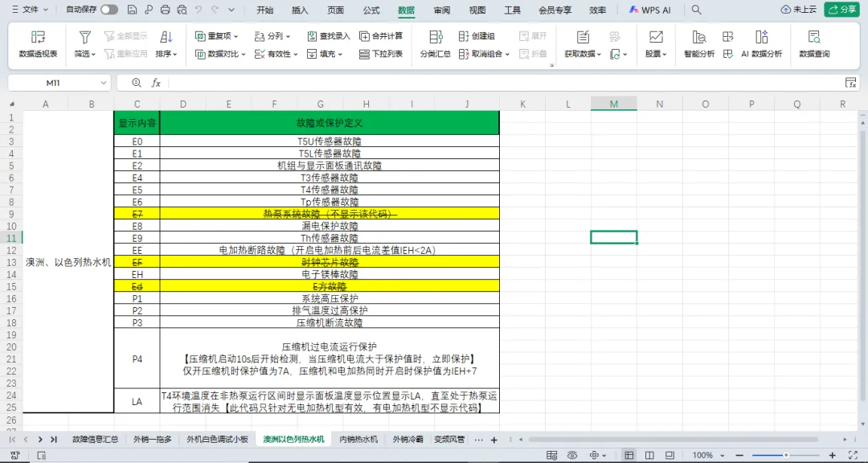Click the search magnifier icon in menu bar

(x=697, y=10)
